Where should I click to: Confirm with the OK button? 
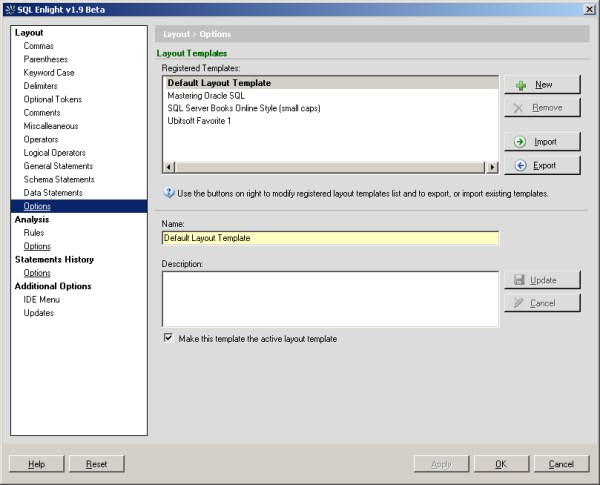pos(501,464)
